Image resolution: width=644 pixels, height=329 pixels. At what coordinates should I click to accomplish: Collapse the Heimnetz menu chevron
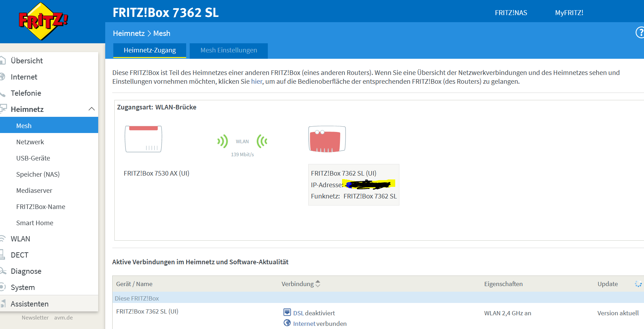[x=91, y=109]
